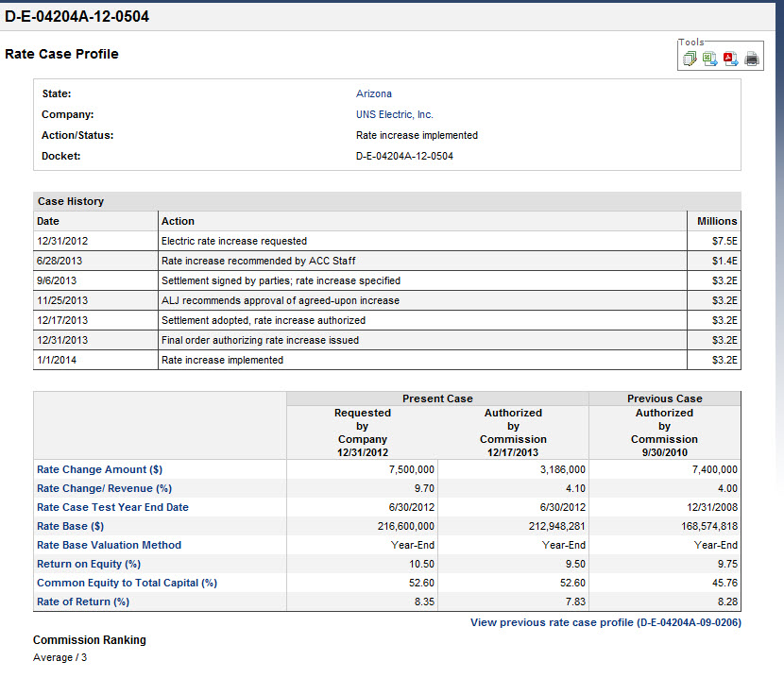The height and width of the screenshot is (678, 784).
Task: Open the Arizona state link
Action: (x=373, y=93)
